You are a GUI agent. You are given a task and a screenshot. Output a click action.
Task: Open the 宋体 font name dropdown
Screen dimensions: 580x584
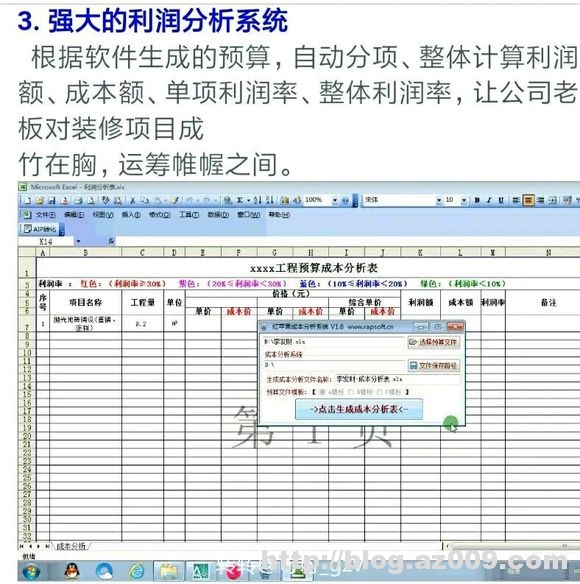point(438,200)
